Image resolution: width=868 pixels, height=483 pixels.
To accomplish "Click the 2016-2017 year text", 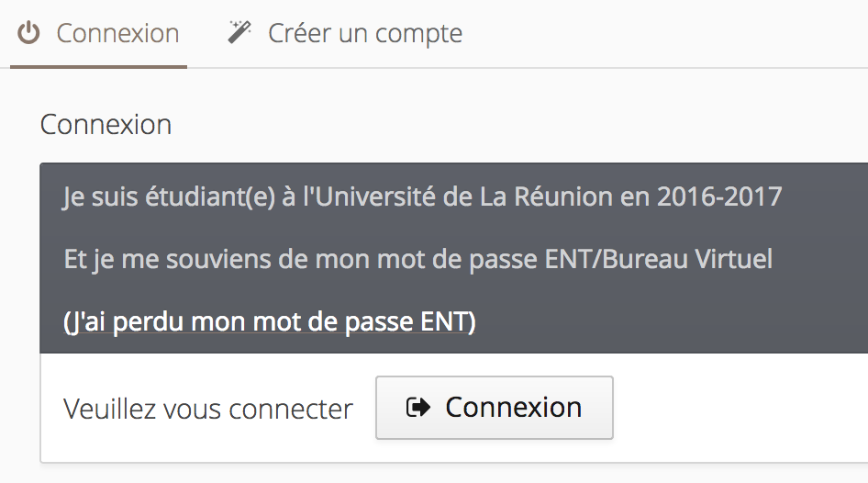I will [x=719, y=197].
